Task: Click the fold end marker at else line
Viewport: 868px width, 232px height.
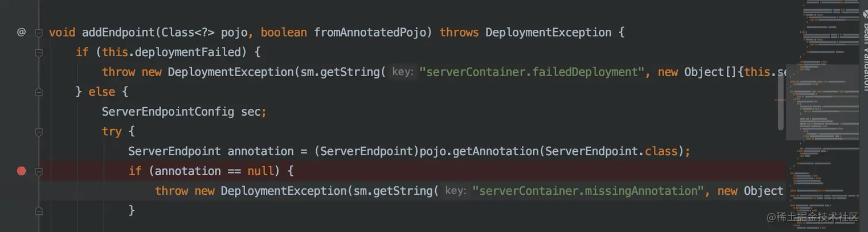Action: pyautogui.click(x=38, y=92)
